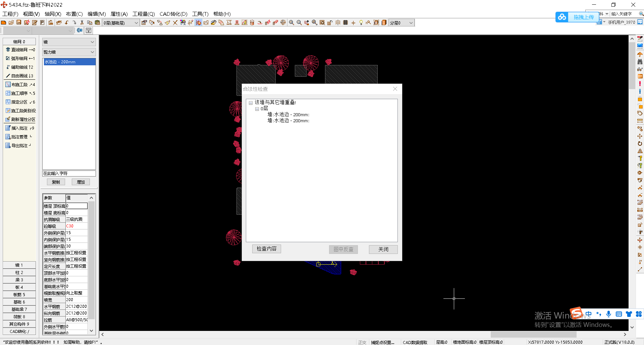Click the 楼层 顶标高 value field

tap(76, 206)
